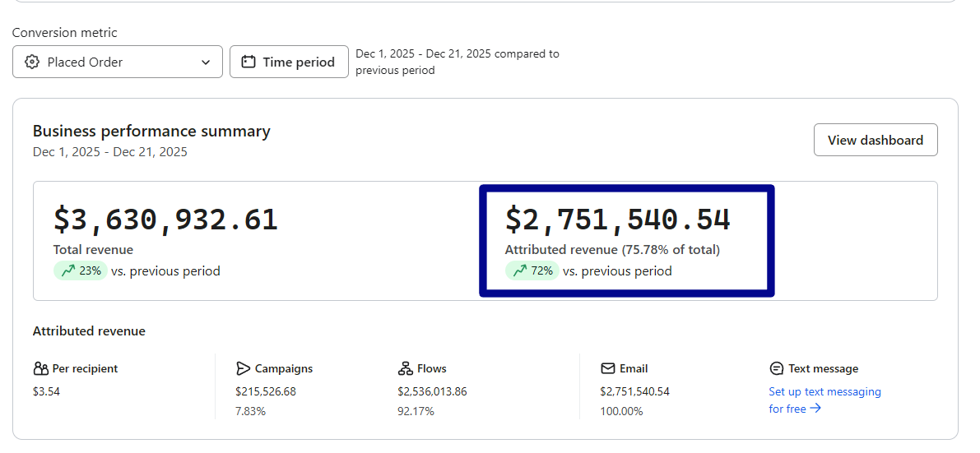
Task: Click the Business performance summary heading
Action: (x=151, y=132)
